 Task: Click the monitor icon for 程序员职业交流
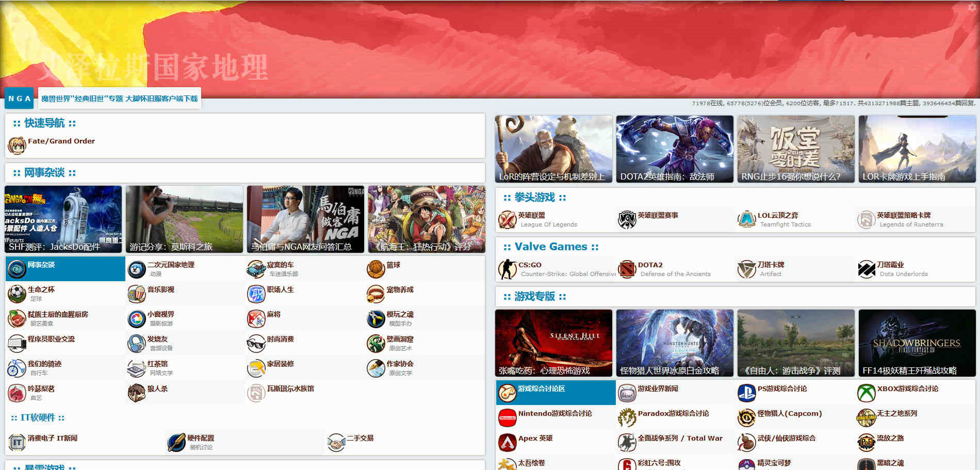[17, 344]
